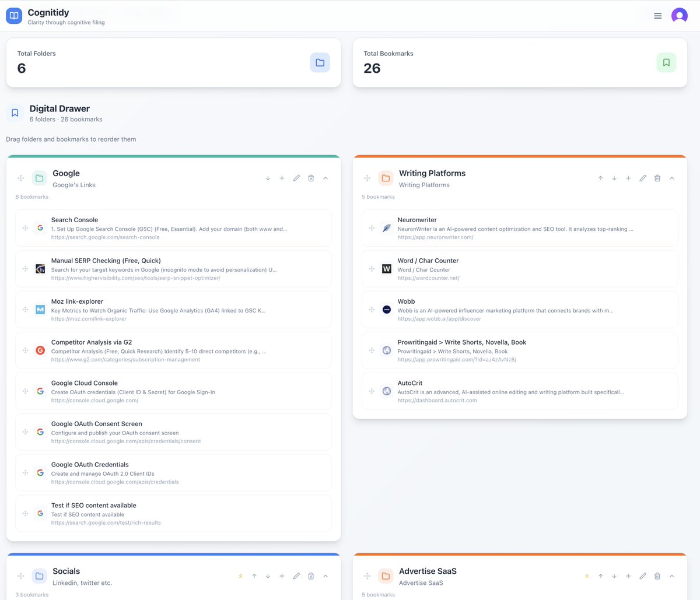Screen dimensions: 700x600
Task: Open the Search Console bookmark
Action: (173, 228)
